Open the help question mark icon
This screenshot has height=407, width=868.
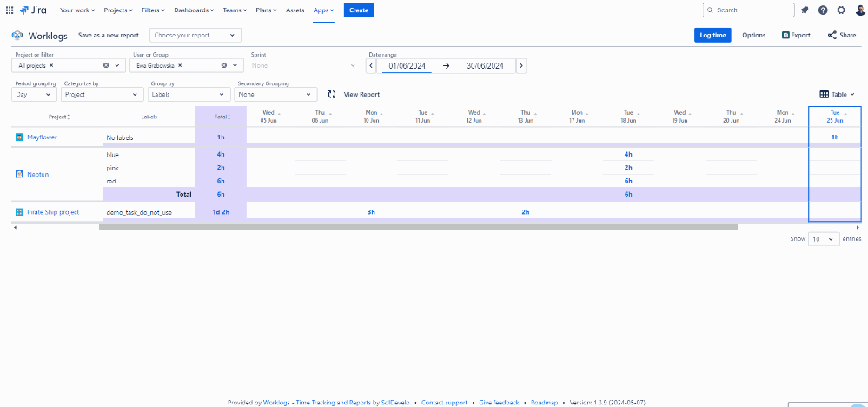pos(823,10)
